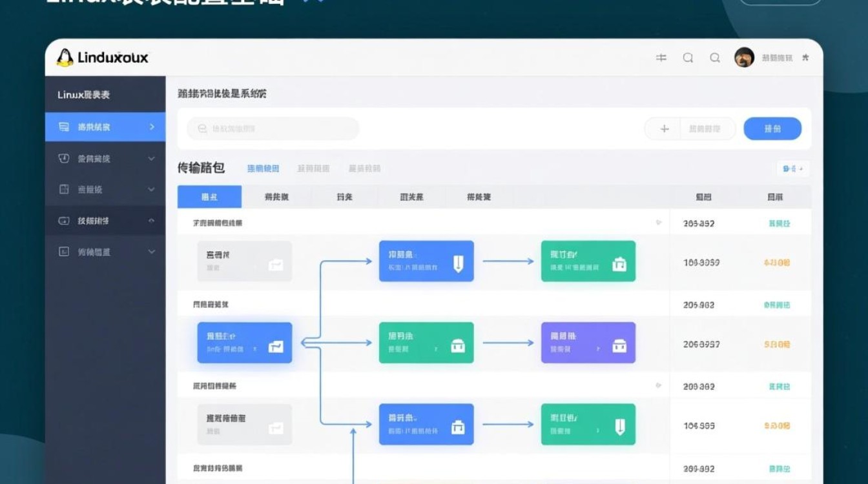Screen dimensions: 868x484
Task: Click the plus stepper beside the search field
Action: pos(663,128)
